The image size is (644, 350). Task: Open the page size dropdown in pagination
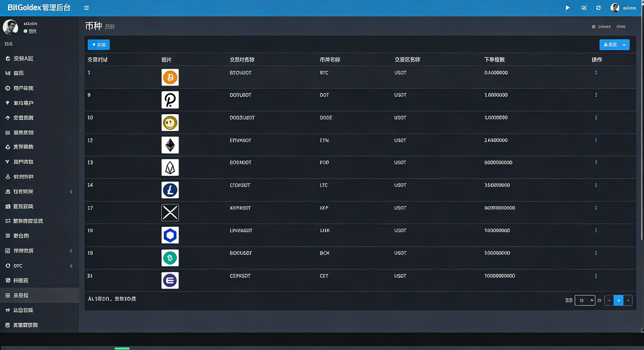(585, 300)
